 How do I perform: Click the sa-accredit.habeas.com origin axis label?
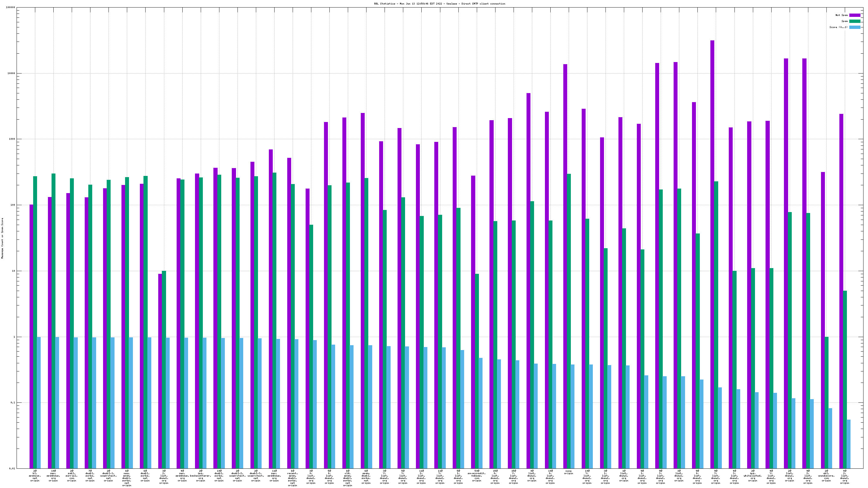[476, 476]
